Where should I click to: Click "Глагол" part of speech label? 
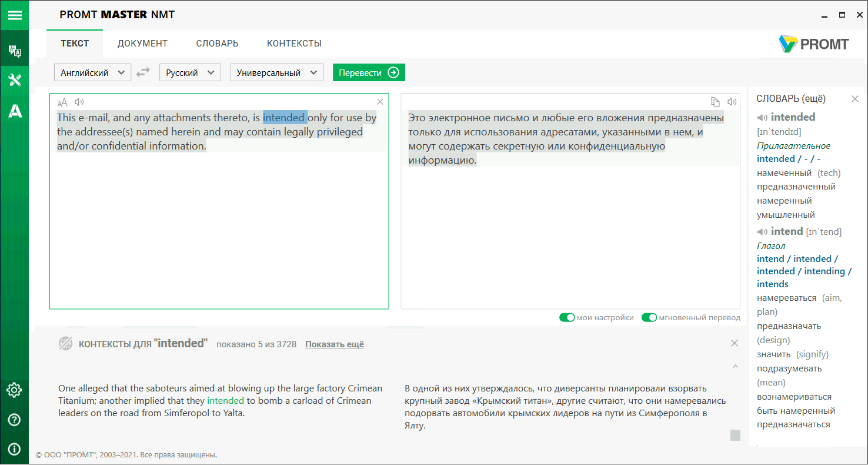coord(771,246)
